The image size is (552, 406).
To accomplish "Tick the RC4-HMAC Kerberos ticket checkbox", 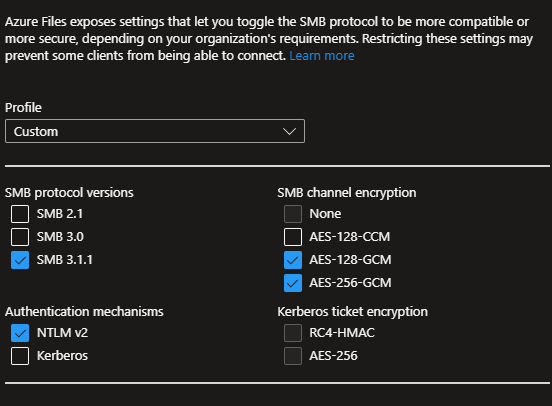I will coord(293,333).
